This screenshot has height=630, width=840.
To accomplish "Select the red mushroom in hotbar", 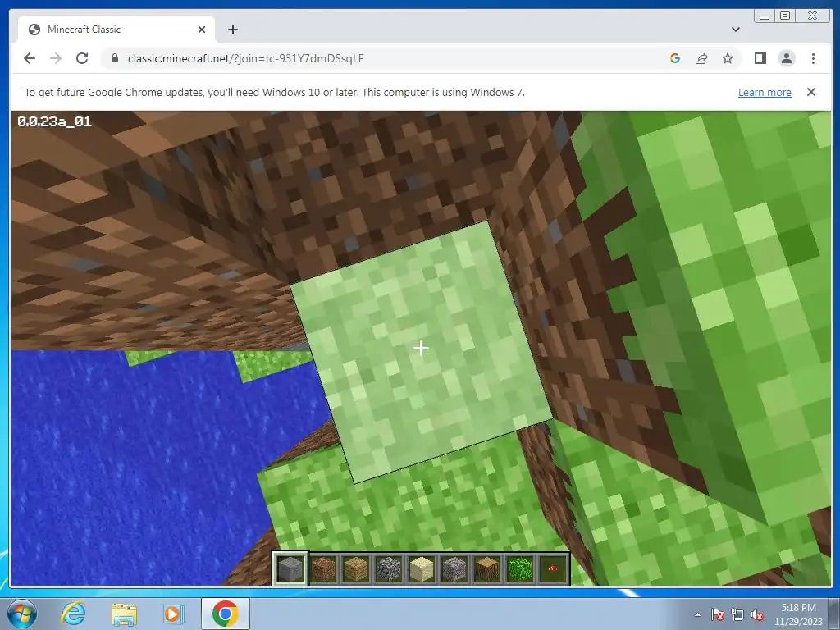I will (x=552, y=568).
